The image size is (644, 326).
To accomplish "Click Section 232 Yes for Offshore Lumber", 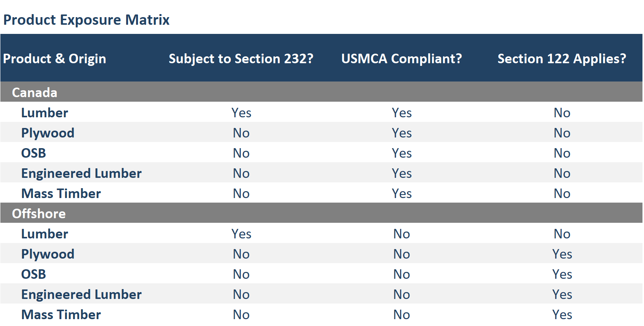I will pos(241,234).
